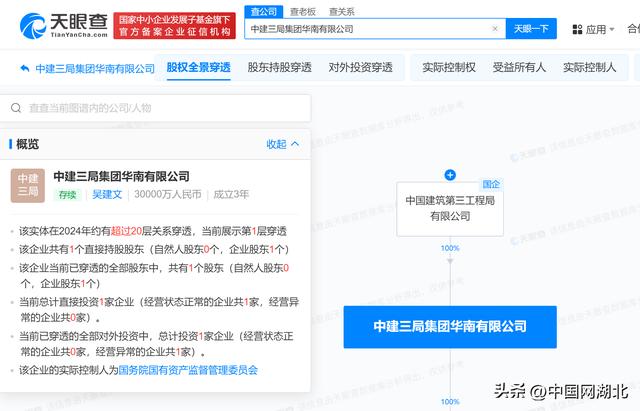This screenshot has height=411, width=640.
Task: Select the 查公司 search tab
Action: pyautogui.click(x=264, y=11)
